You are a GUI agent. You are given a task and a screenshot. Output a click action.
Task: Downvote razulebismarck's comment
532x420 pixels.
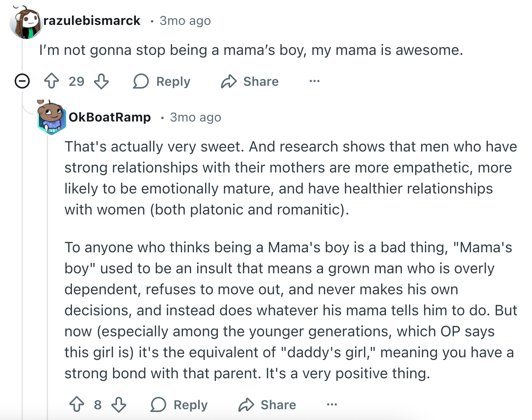[101, 81]
